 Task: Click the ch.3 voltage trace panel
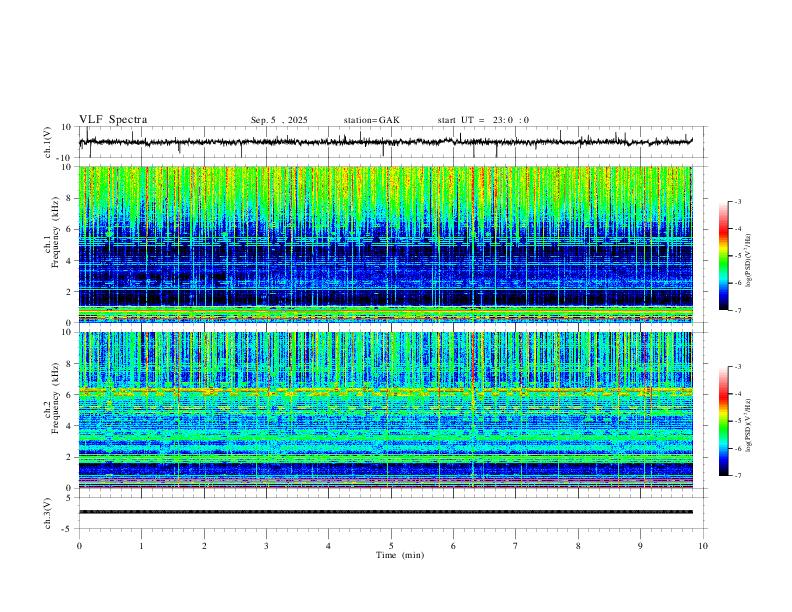tap(392, 513)
